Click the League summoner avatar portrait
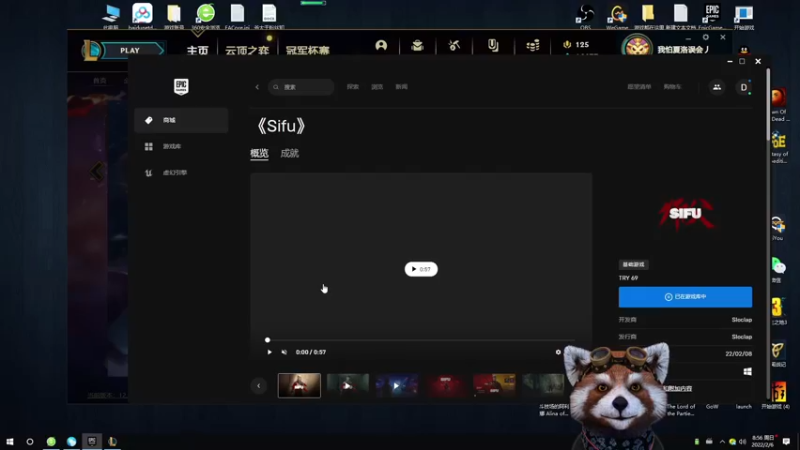Viewport: 800px width, 450px height. [x=637, y=47]
